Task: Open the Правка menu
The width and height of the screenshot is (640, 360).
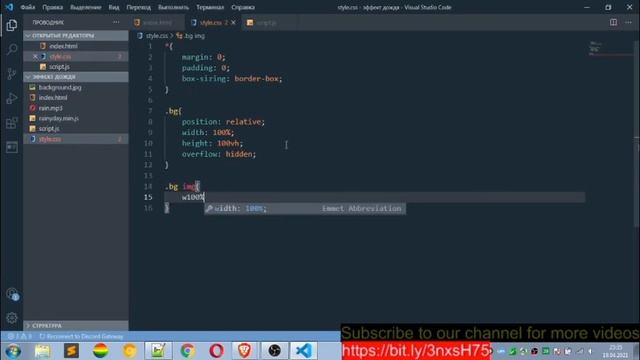Action: pos(53,7)
